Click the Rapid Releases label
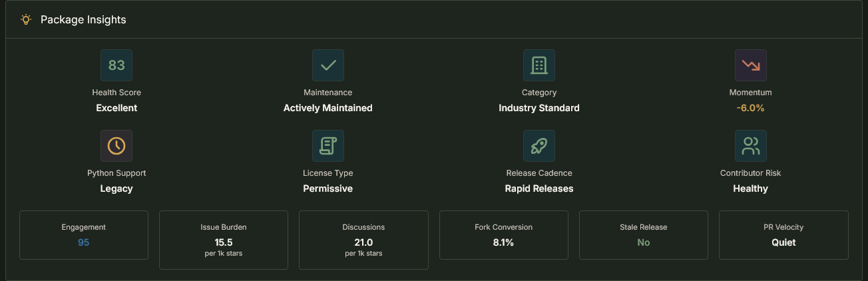Image resolution: width=868 pixels, height=281 pixels. click(539, 188)
